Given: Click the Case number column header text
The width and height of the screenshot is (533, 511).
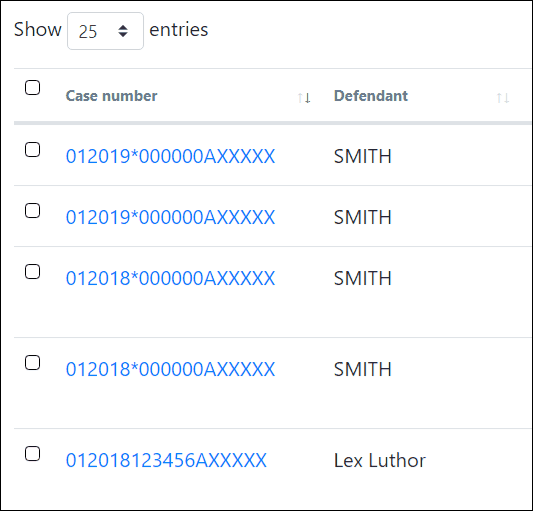Looking at the screenshot, I should (x=111, y=96).
